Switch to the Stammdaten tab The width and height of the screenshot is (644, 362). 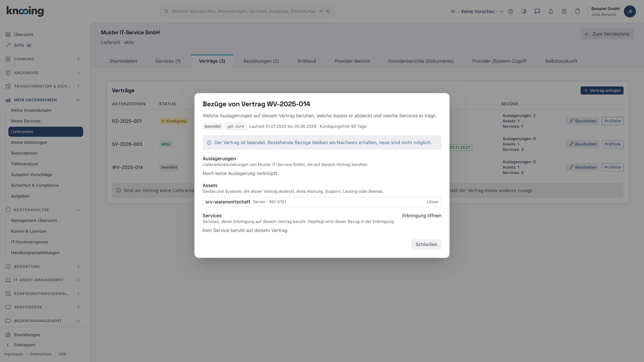pyautogui.click(x=123, y=61)
